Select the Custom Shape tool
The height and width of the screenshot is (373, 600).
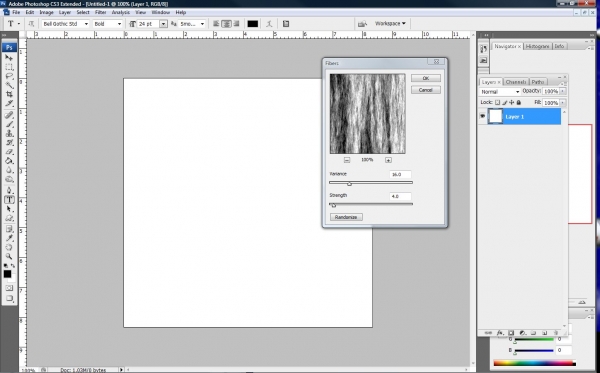coord(9,218)
